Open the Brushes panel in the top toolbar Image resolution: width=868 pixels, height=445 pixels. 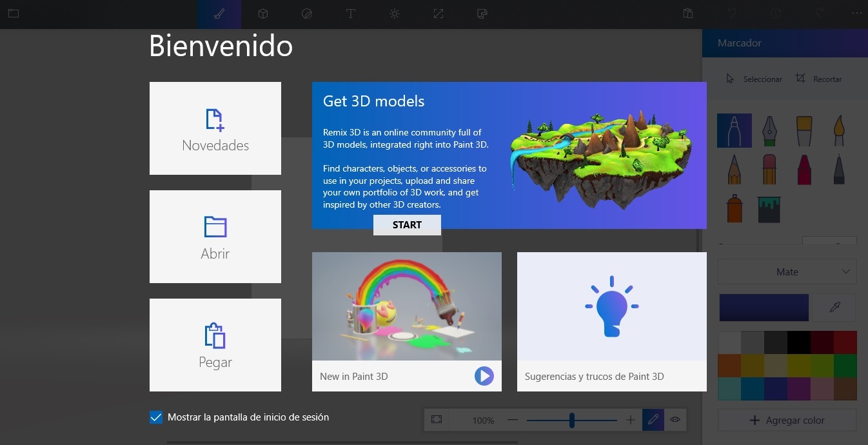(219, 14)
